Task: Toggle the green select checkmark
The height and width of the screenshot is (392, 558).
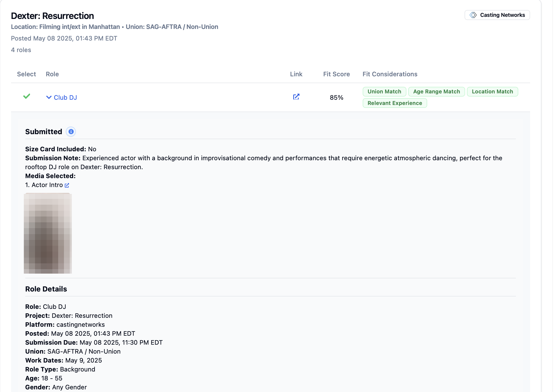Action: (27, 96)
